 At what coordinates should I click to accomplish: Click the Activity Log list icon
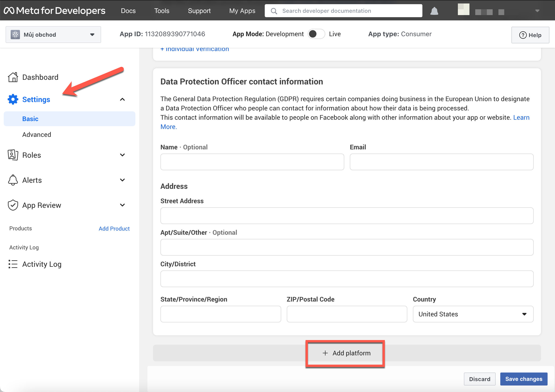[x=13, y=264]
